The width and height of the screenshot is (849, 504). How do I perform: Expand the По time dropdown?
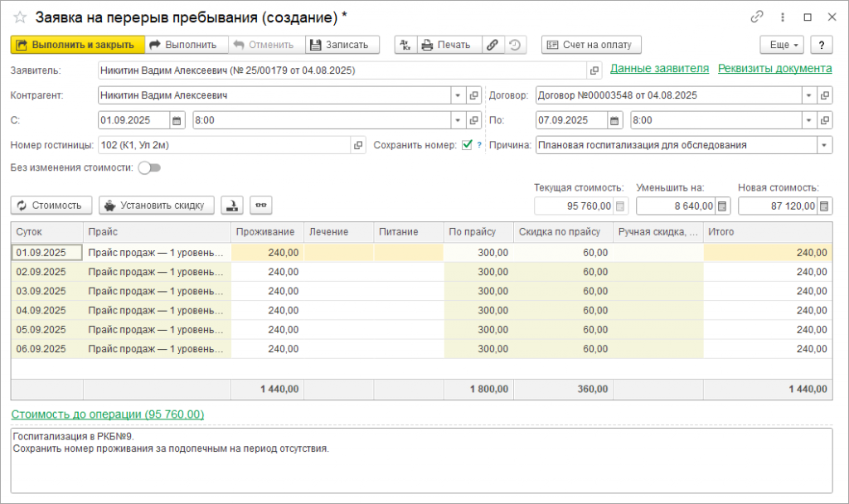(809, 120)
